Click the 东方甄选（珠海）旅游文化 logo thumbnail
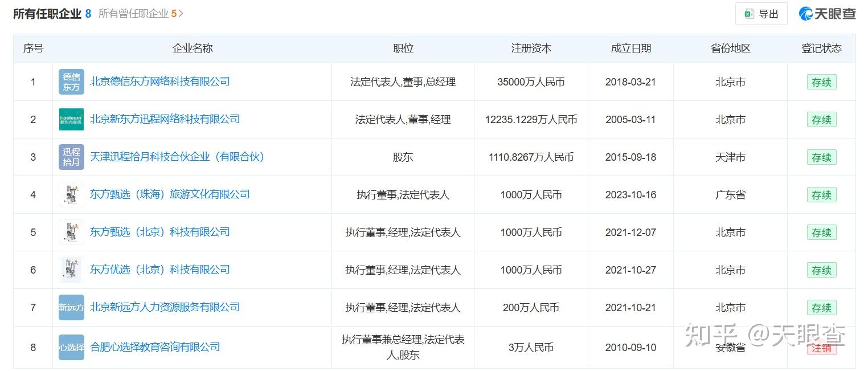This screenshot has width=868, height=371. 71,194
